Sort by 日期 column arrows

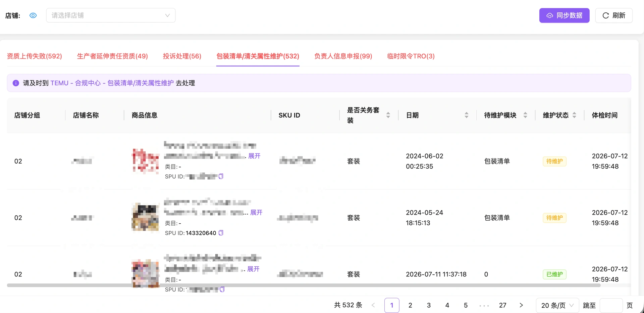(467, 115)
